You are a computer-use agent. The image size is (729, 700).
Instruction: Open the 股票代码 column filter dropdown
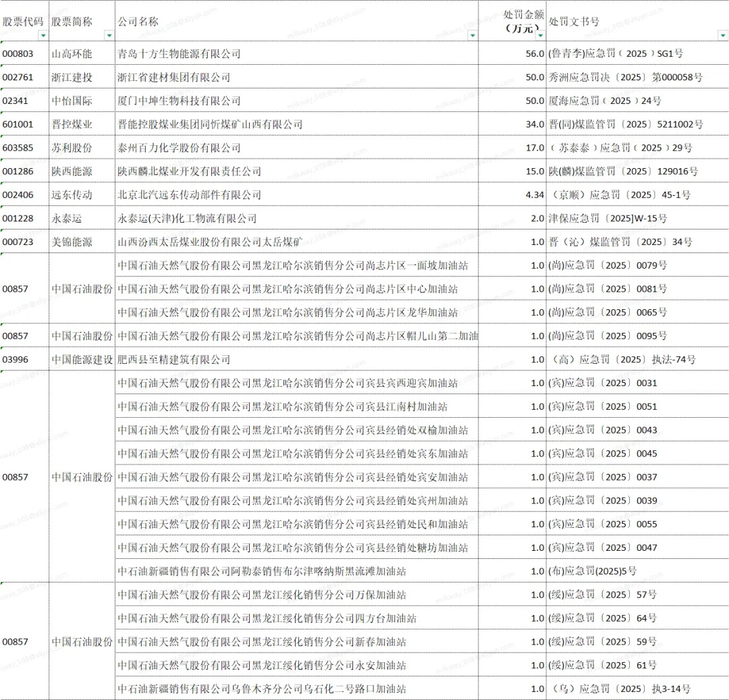click(x=43, y=35)
